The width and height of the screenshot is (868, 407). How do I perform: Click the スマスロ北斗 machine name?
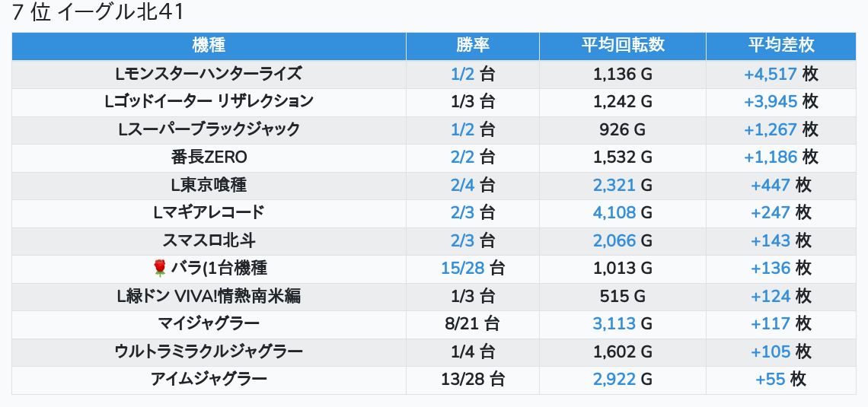(209, 240)
